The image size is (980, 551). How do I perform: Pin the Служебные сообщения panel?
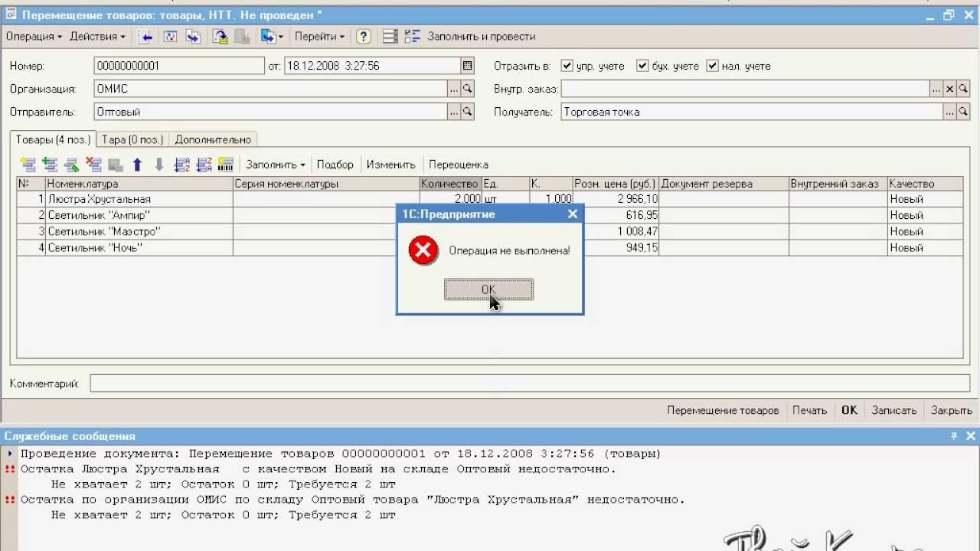tap(954, 435)
